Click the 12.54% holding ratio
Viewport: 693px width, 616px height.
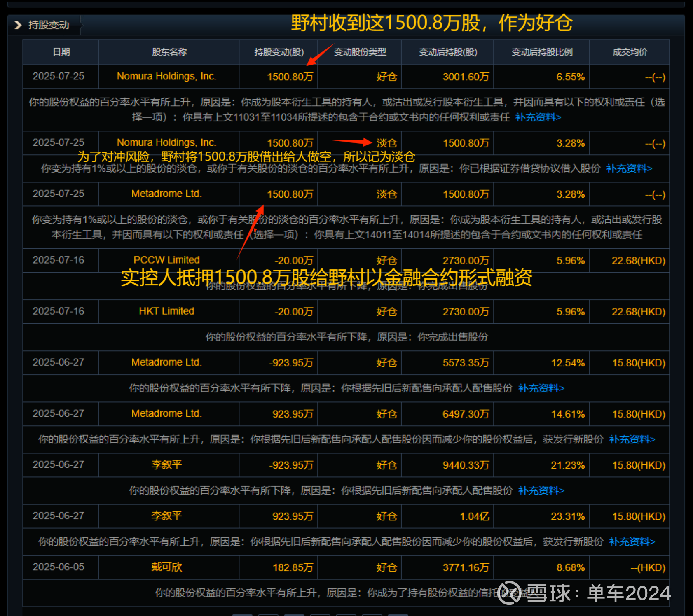pyautogui.click(x=568, y=363)
